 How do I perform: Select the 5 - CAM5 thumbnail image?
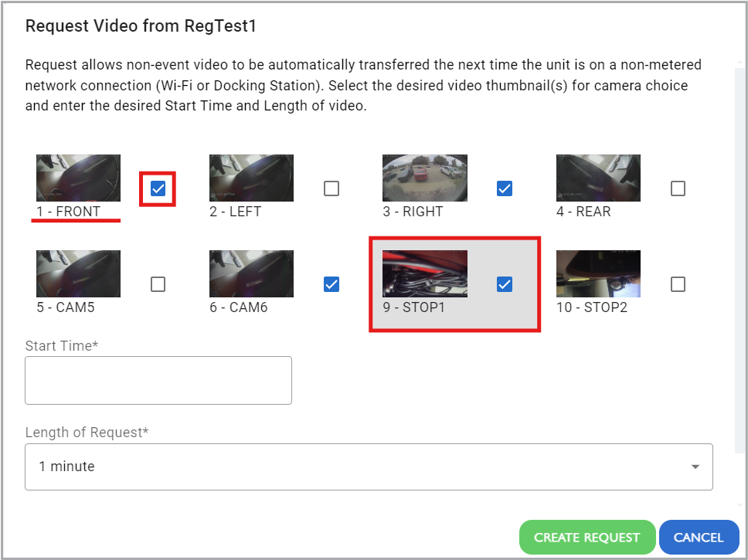tap(78, 273)
